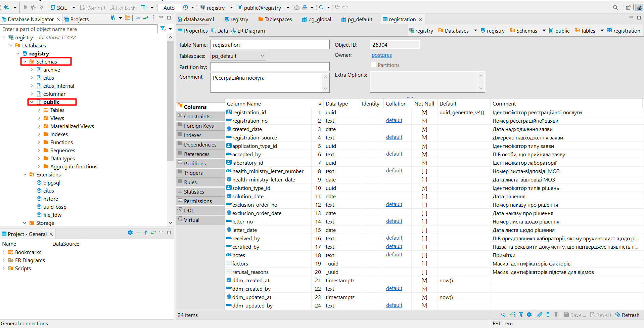The image size is (644, 328).
Task: Expand the Bookmarks node in Project panel
Action: click(x=4, y=252)
